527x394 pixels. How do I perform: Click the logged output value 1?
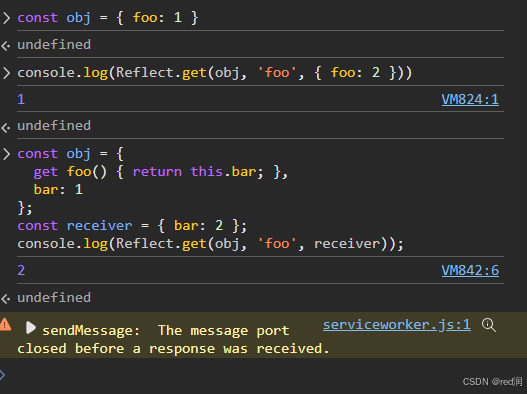tap(21, 99)
